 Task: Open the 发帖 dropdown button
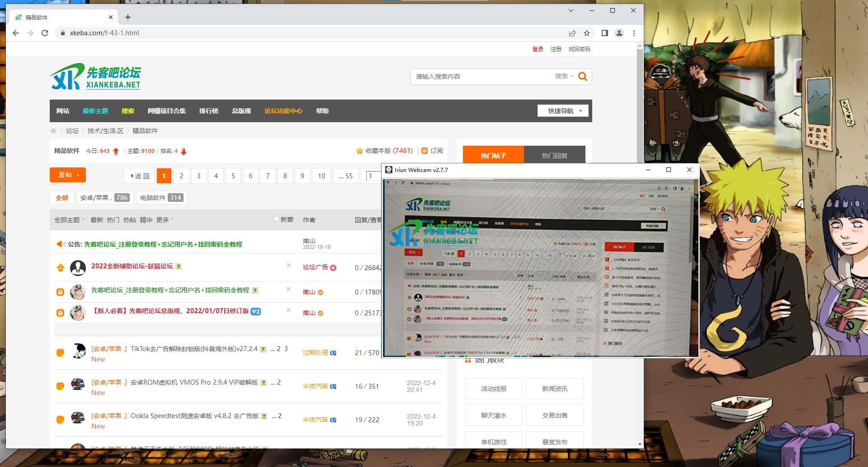tap(68, 175)
